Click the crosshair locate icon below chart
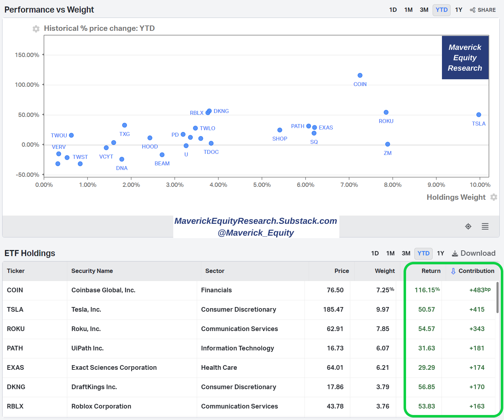This screenshot has width=504, height=420. tap(468, 226)
